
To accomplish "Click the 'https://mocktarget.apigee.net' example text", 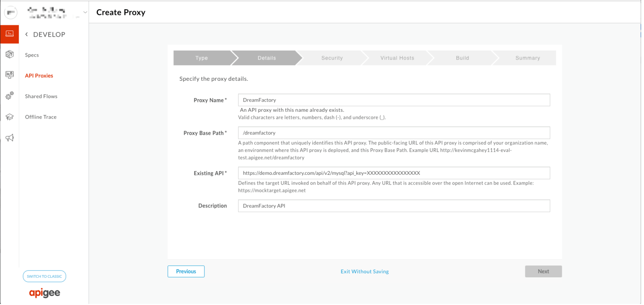I will (272, 190).
